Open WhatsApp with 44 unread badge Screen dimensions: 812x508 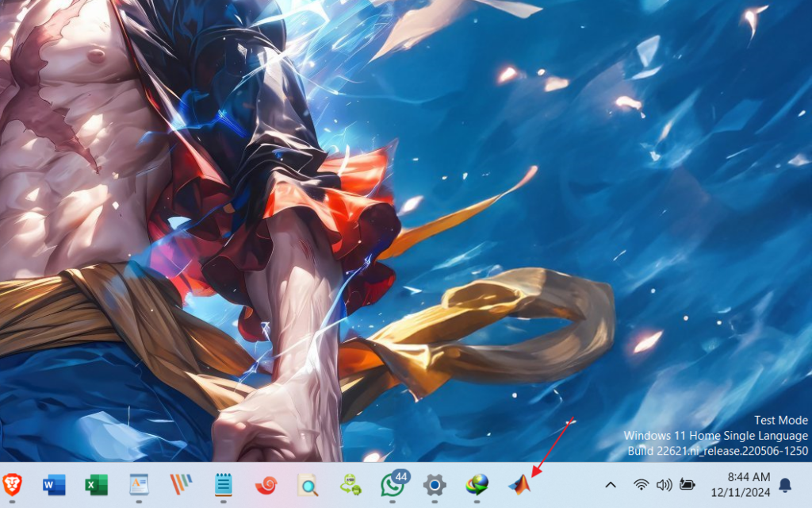point(393,484)
